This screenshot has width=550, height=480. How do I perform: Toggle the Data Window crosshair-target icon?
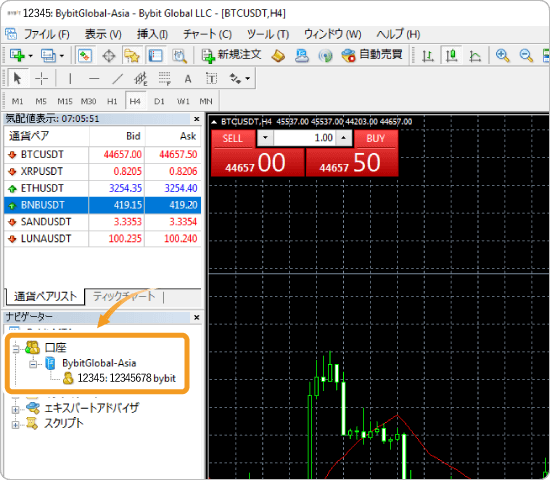109,56
